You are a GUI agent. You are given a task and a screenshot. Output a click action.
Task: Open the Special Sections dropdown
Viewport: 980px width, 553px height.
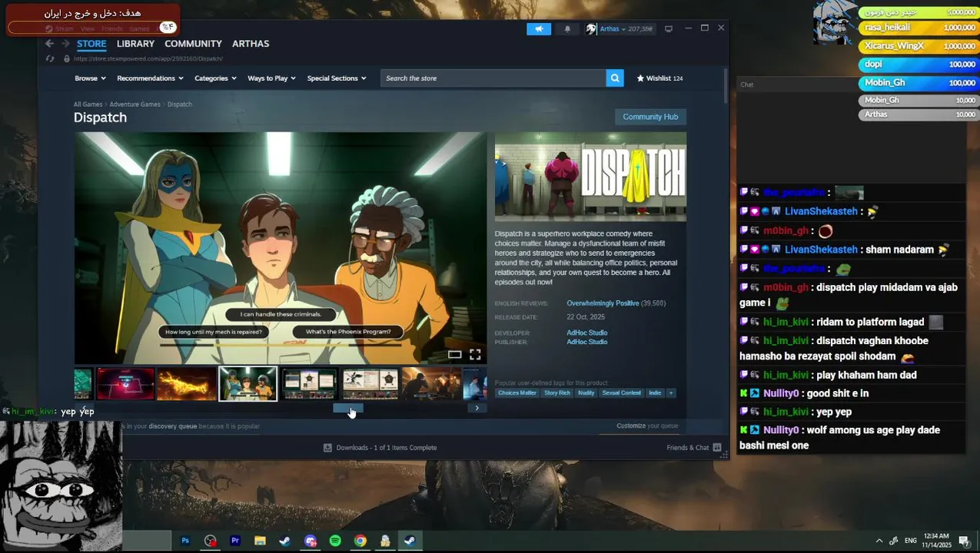(337, 78)
